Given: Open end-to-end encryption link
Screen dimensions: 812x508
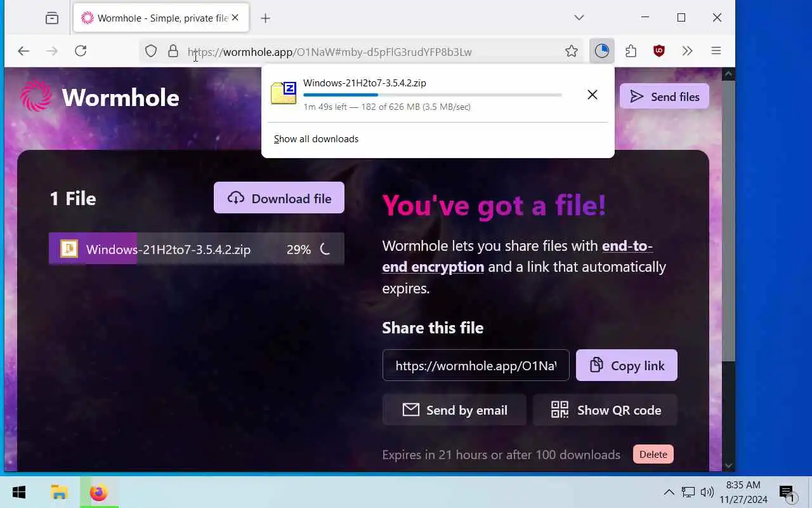Looking at the screenshot, I should 518,256.
